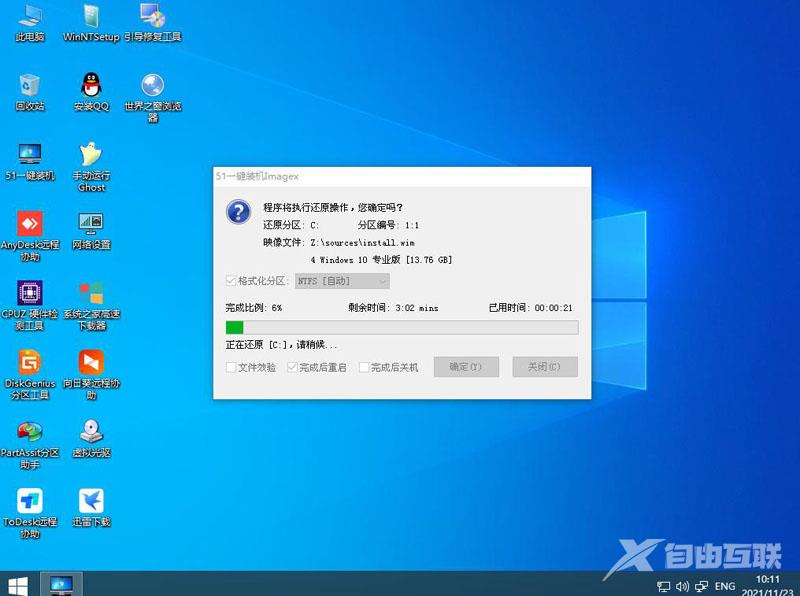Open the 向日葵远程协助 icon
800x596 pixels.
coord(91,375)
